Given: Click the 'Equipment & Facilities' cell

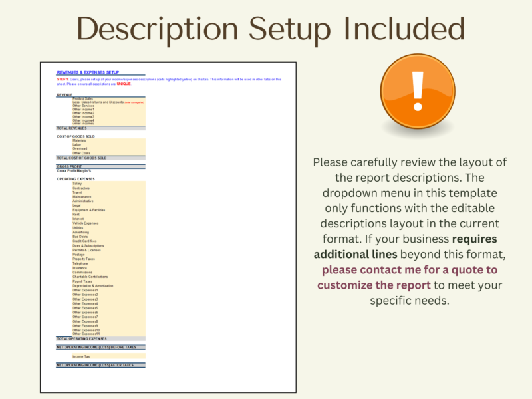Looking at the screenshot, I should click(x=108, y=210).
